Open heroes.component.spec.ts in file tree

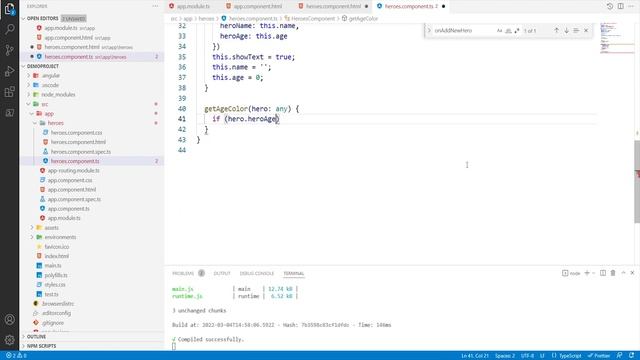pos(80,151)
